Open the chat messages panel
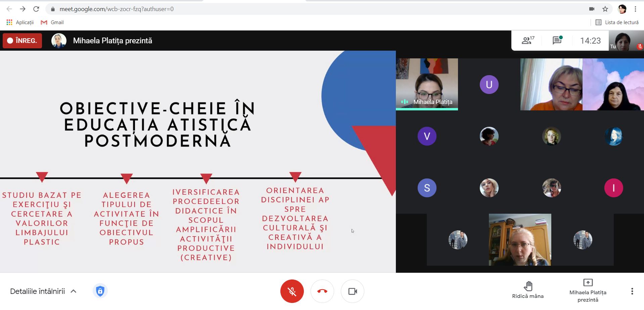Image resolution: width=644 pixels, height=310 pixels. click(557, 41)
